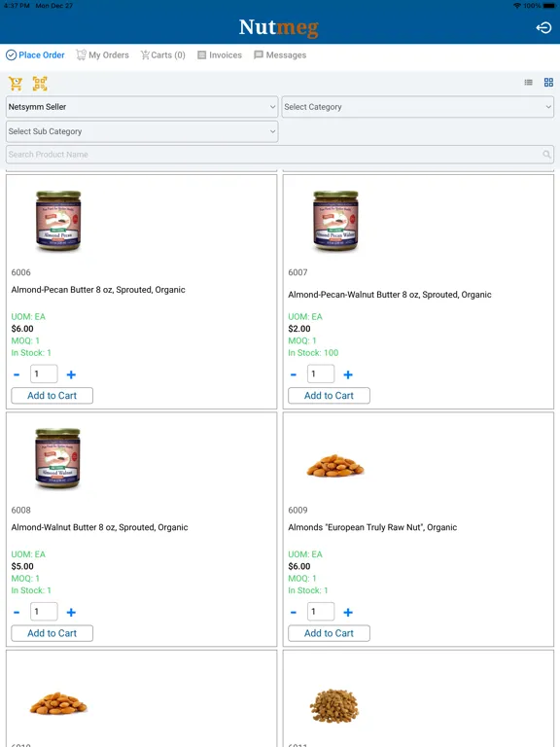The width and height of the screenshot is (560, 747).
Task: Increase quantity for Almonds European Raw 6009
Action: tap(348, 612)
